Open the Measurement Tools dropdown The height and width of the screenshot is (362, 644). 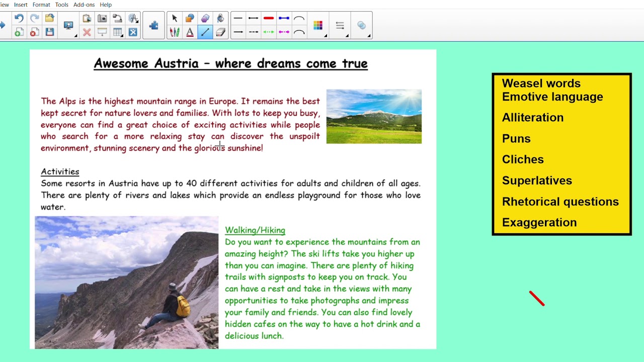point(133,19)
